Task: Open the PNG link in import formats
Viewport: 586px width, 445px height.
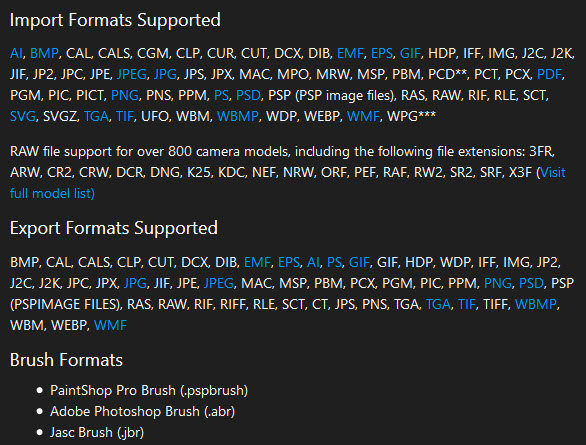Action: coord(125,95)
